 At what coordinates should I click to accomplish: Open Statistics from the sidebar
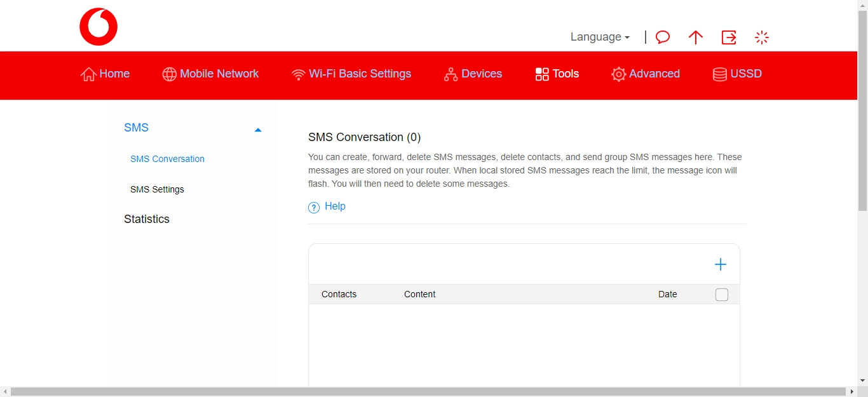pos(147,219)
